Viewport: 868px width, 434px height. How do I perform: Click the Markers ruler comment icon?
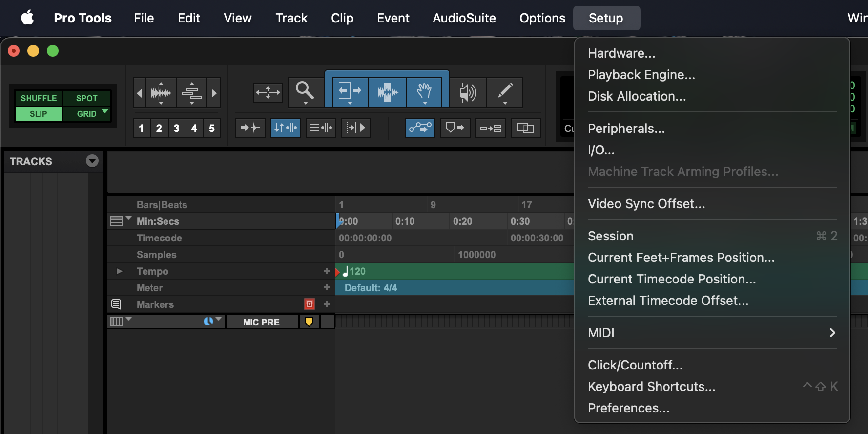tap(116, 304)
